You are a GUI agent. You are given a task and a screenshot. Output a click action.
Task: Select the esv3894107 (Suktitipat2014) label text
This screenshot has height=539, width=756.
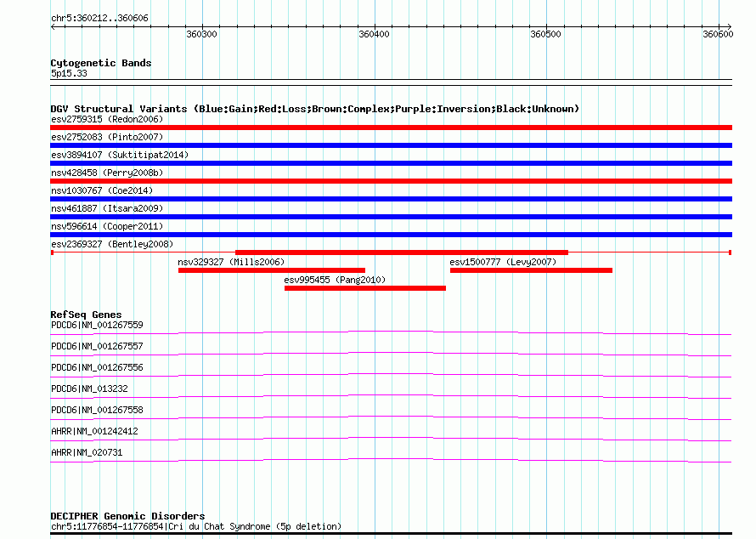(120, 155)
